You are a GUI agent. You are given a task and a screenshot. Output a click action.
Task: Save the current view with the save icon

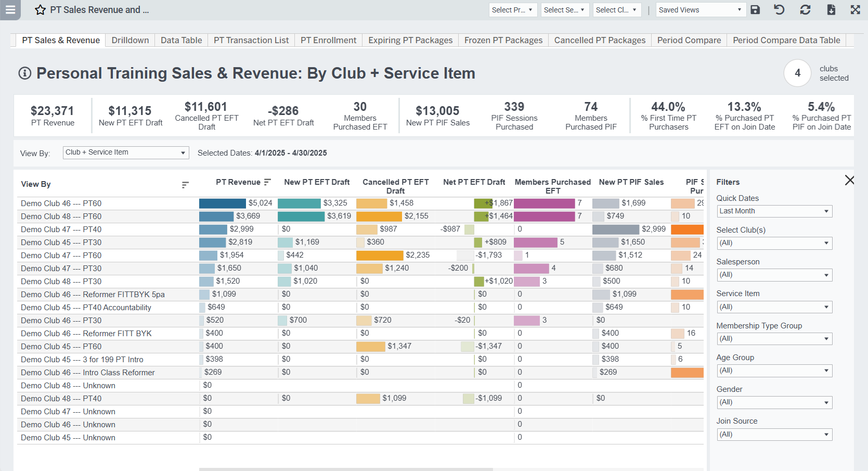point(755,9)
